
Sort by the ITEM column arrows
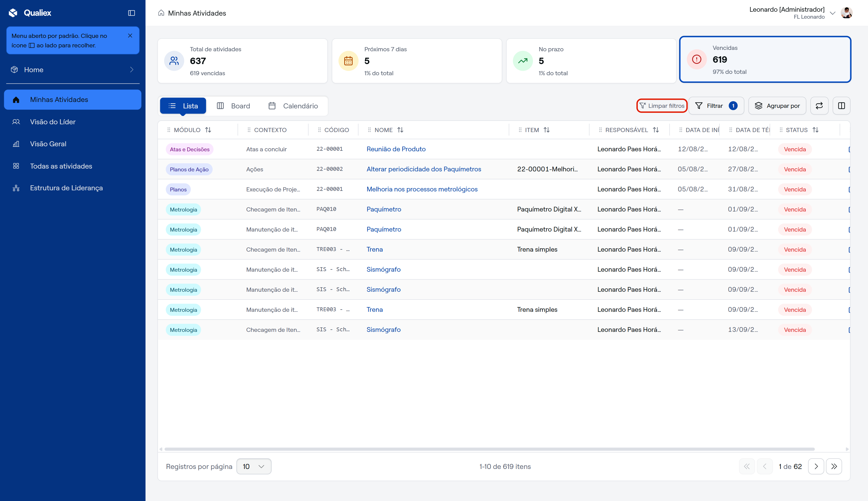[x=547, y=130]
